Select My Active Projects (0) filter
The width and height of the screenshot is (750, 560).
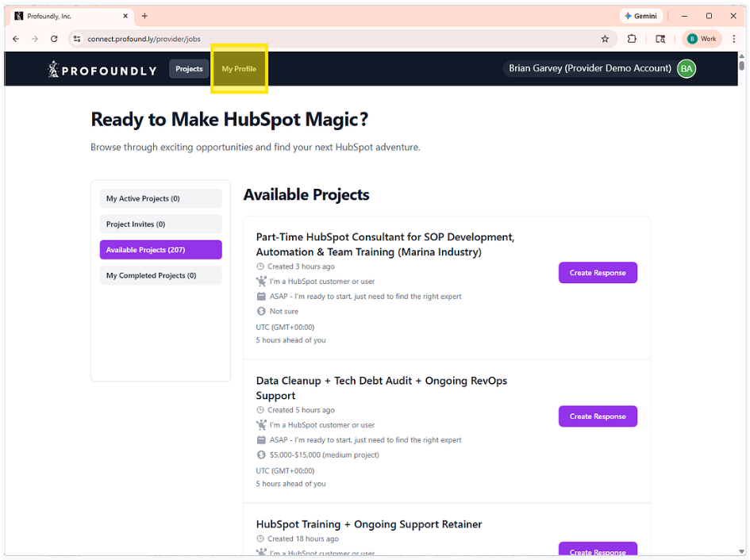pos(160,198)
